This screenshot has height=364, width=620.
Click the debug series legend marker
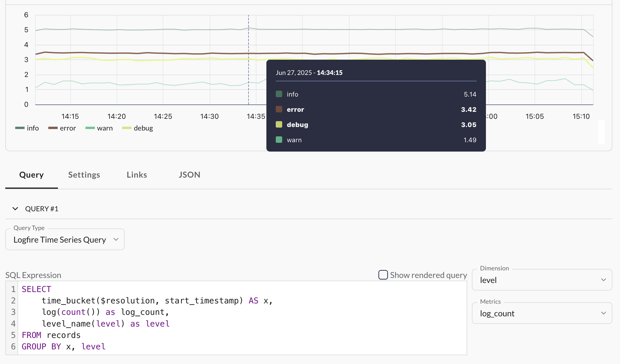tap(127, 128)
